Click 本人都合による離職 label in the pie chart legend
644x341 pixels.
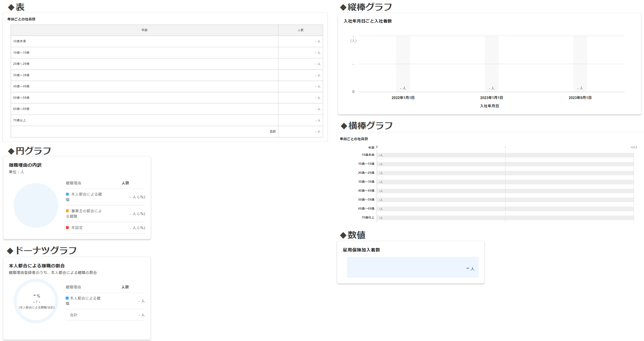pyautogui.click(x=84, y=197)
